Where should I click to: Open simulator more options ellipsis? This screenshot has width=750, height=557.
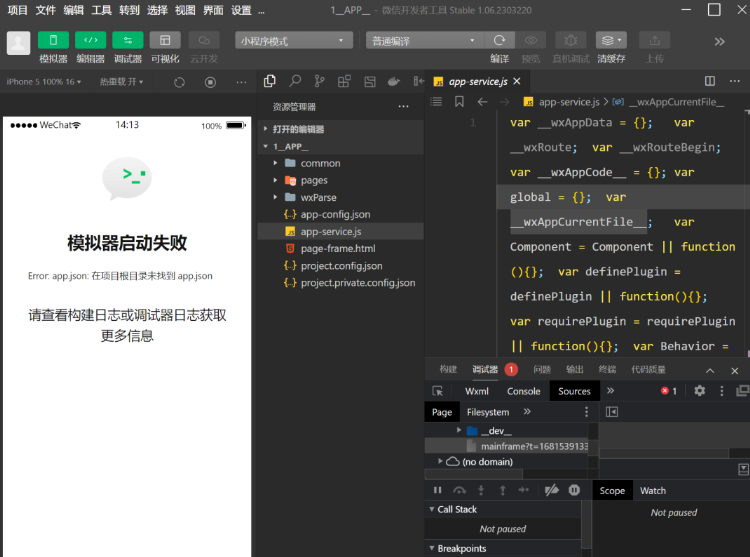(x=241, y=82)
